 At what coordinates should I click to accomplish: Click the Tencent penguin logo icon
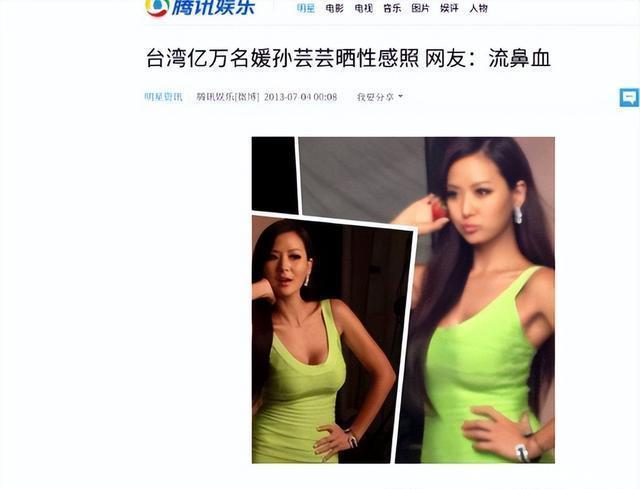[x=157, y=7]
